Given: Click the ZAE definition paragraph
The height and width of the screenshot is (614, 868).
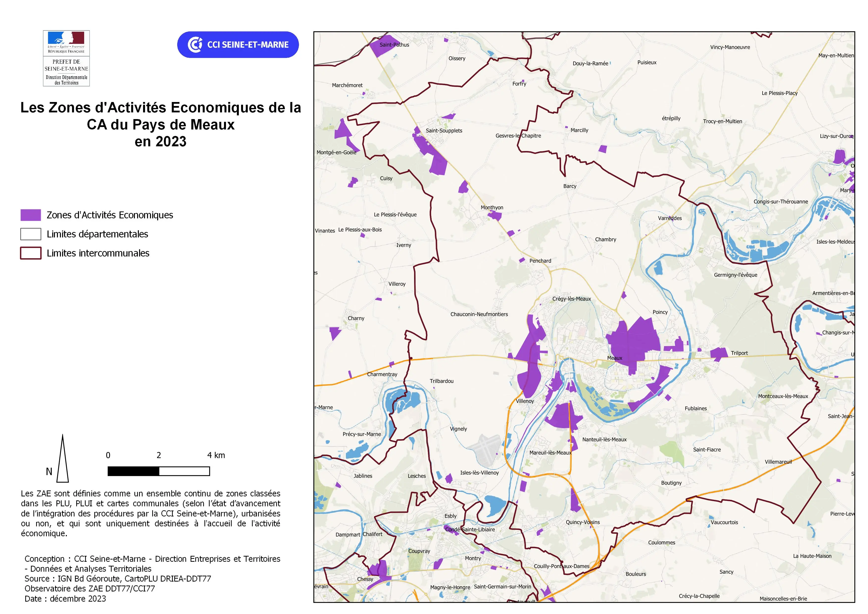Looking at the screenshot, I should (x=150, y=513).
